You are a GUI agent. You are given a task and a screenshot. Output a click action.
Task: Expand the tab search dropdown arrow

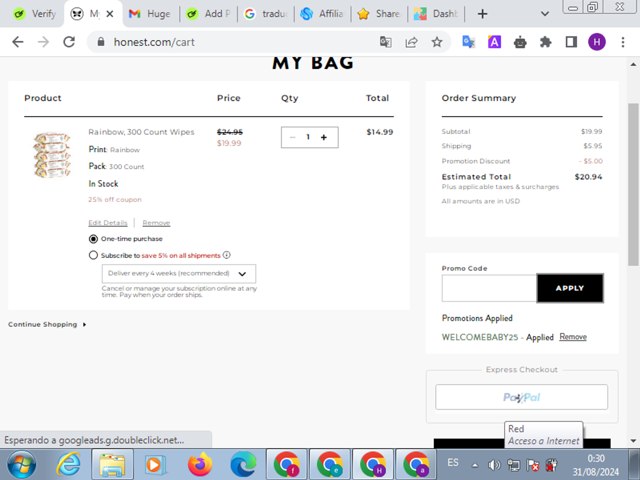coord(544,14)
